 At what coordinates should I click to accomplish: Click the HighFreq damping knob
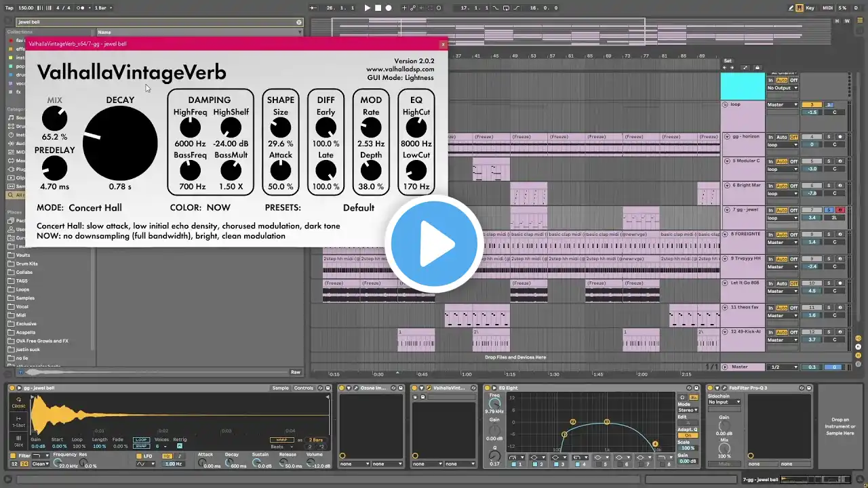(191, 127)
